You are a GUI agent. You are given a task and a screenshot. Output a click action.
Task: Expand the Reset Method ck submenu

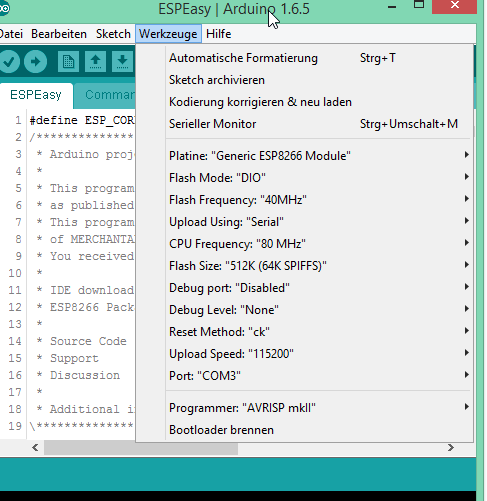point(304,332)
